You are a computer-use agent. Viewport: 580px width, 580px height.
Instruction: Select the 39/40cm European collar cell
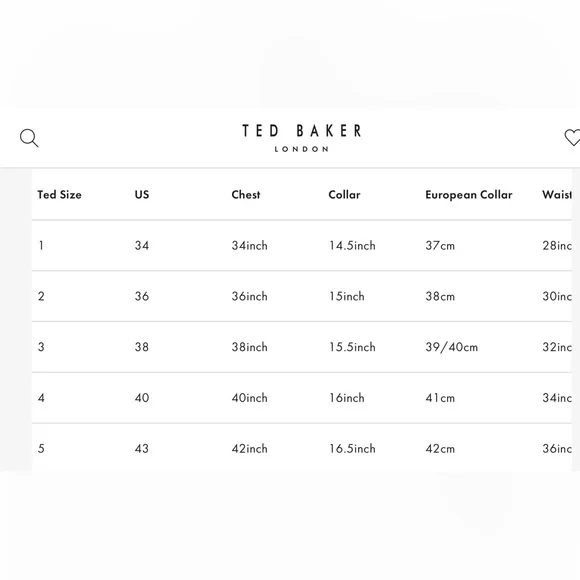click(x=451, y=347)
